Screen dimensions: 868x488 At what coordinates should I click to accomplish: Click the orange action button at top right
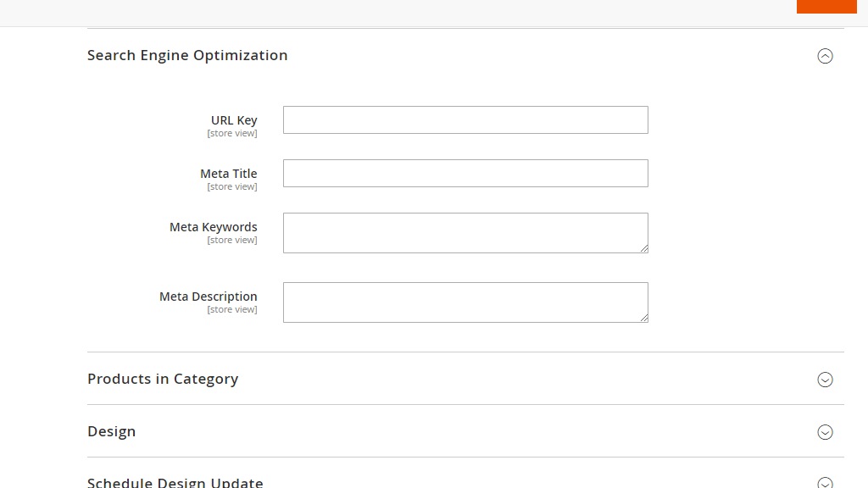pos(826,6)
